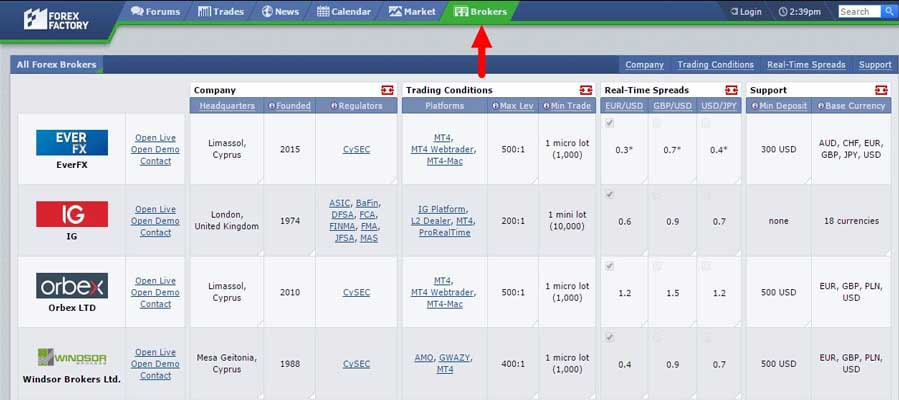
Task: Click the Forex Factory logo
Action: (56, 19)
